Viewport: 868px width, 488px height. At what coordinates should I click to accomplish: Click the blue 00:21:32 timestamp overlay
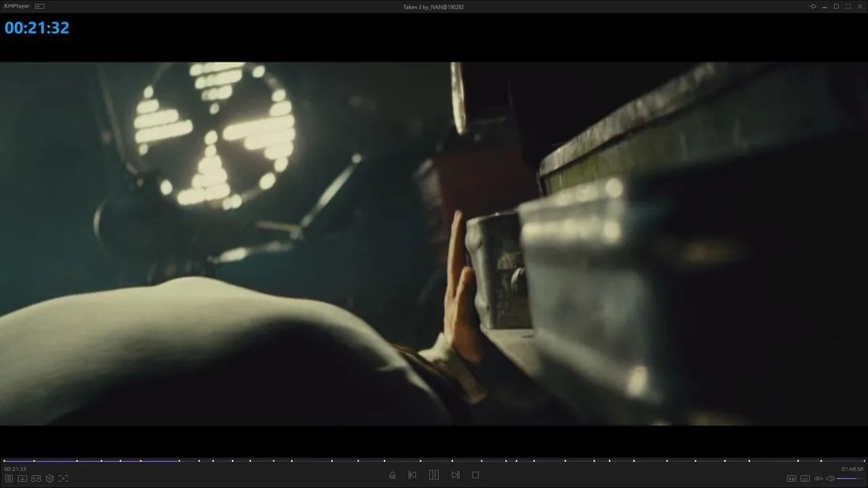(x=37, y=28)
